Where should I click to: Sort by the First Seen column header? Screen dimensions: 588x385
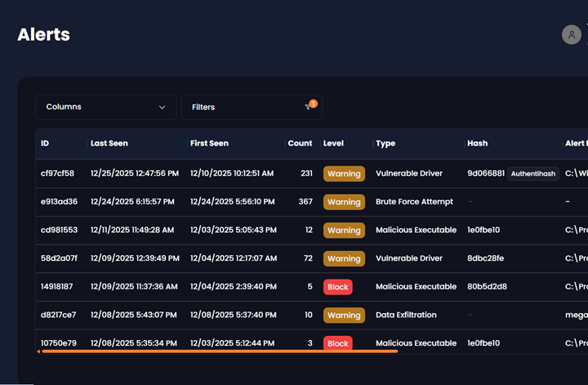point(209,143)
